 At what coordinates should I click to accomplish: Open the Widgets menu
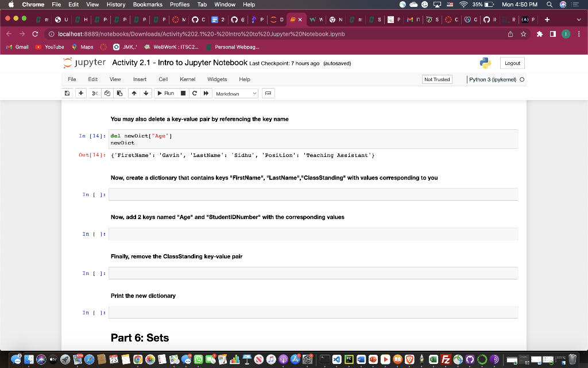217,79
